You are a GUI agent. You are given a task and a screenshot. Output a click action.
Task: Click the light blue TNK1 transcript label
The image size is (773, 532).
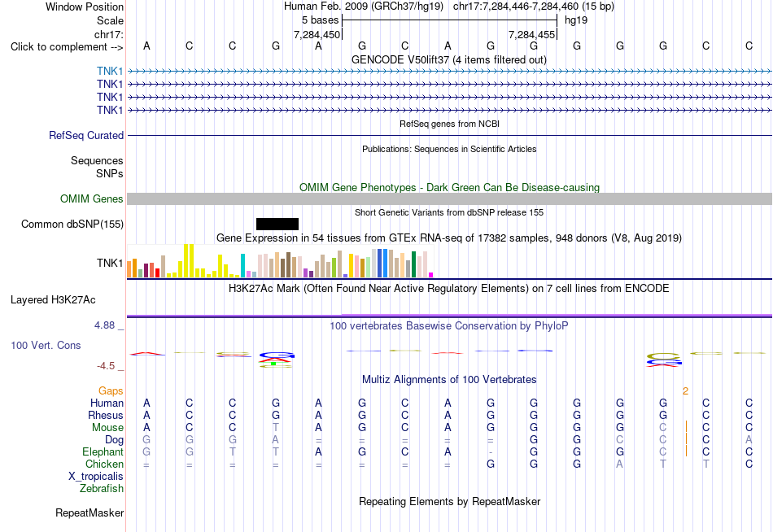pos(110,71)
